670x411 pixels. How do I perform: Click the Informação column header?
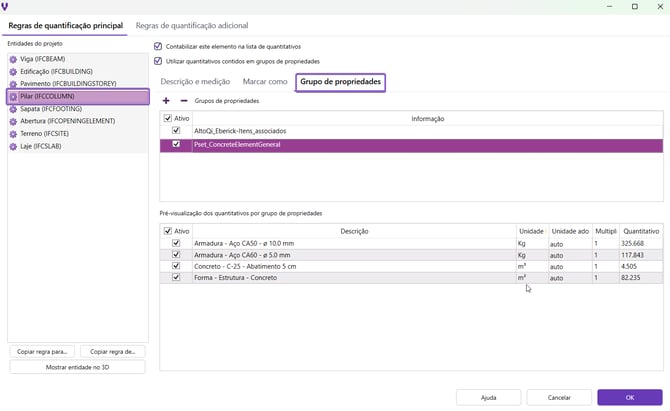click(428, 119)
